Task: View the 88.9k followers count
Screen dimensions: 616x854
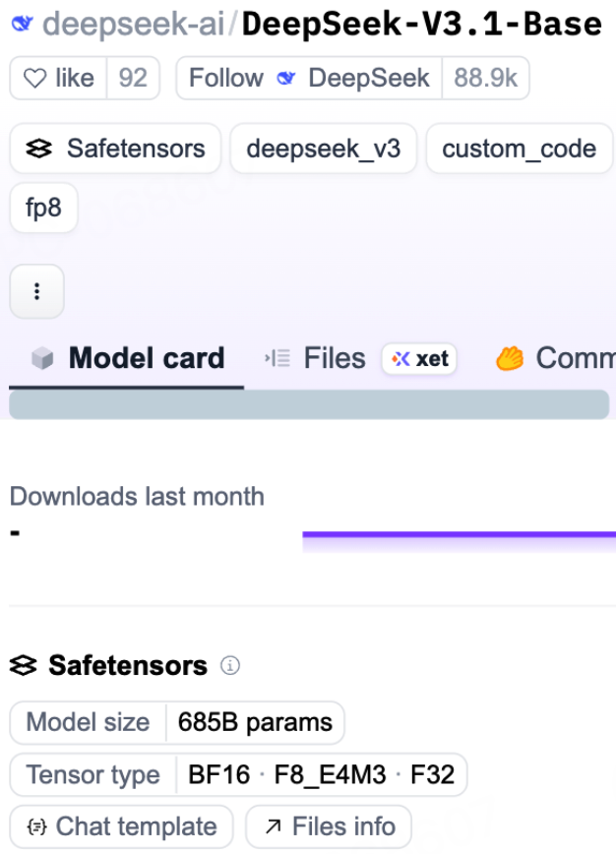Action: point(485,79)
